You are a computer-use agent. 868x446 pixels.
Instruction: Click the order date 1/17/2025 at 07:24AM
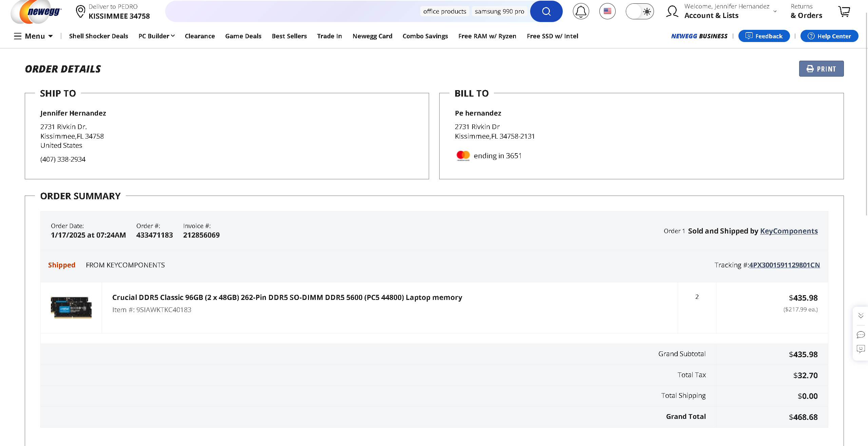click(88, 235)
